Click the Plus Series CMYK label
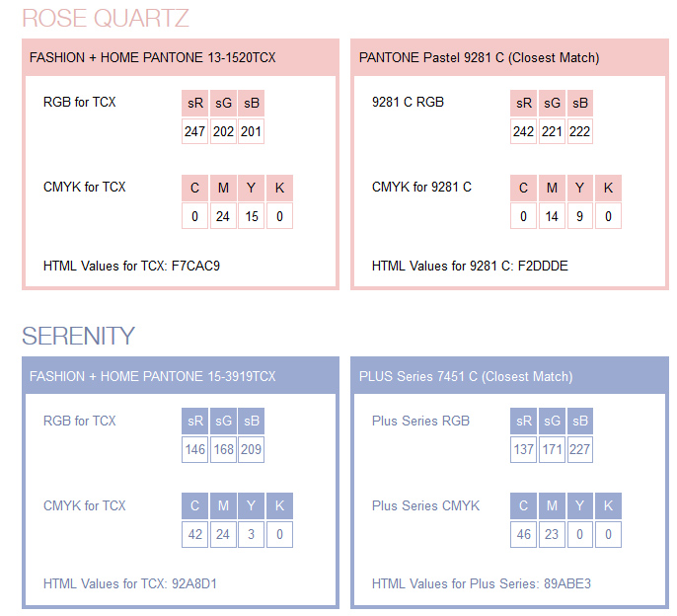Viewport: 677px width, 616px height. click(425, 505)
